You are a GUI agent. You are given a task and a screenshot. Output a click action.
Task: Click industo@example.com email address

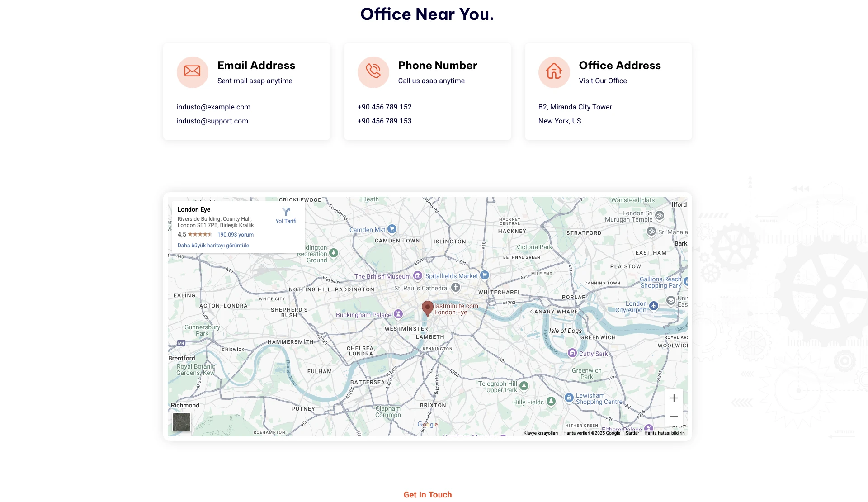(x=213, y=107)
